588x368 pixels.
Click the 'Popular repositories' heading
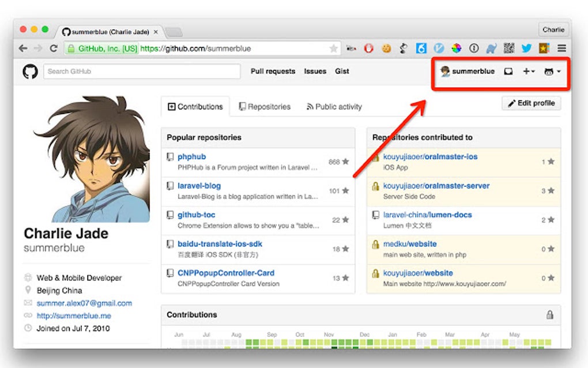coord(204,137)
